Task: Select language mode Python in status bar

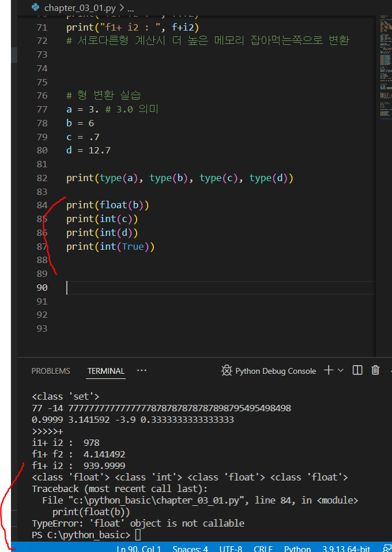Action: tap(297, 549)
